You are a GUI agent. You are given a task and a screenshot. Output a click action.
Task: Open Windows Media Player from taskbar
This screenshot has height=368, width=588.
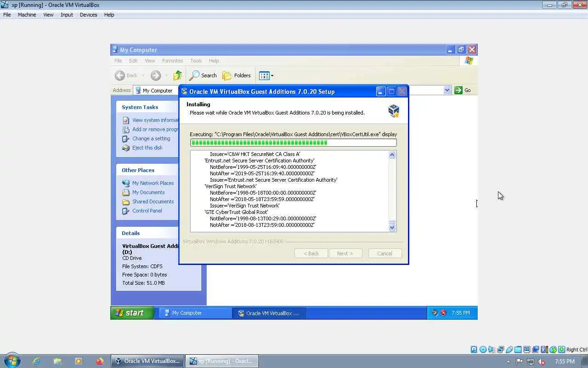pyautogui.click(x=78, y=361)
